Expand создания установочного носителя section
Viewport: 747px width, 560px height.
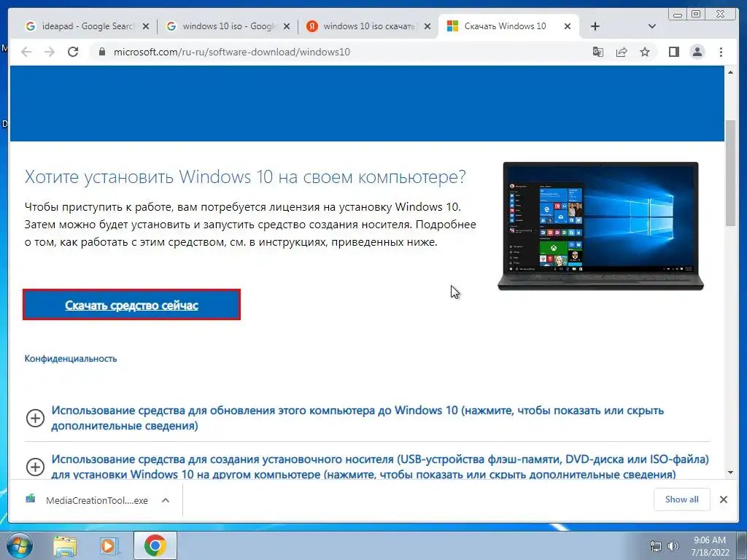click(367, 467)
